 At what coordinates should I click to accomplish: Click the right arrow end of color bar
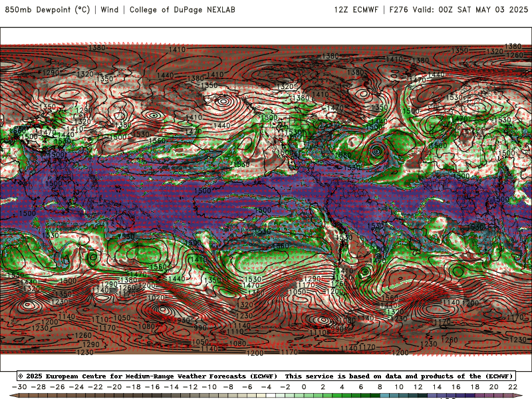[518, 396]
